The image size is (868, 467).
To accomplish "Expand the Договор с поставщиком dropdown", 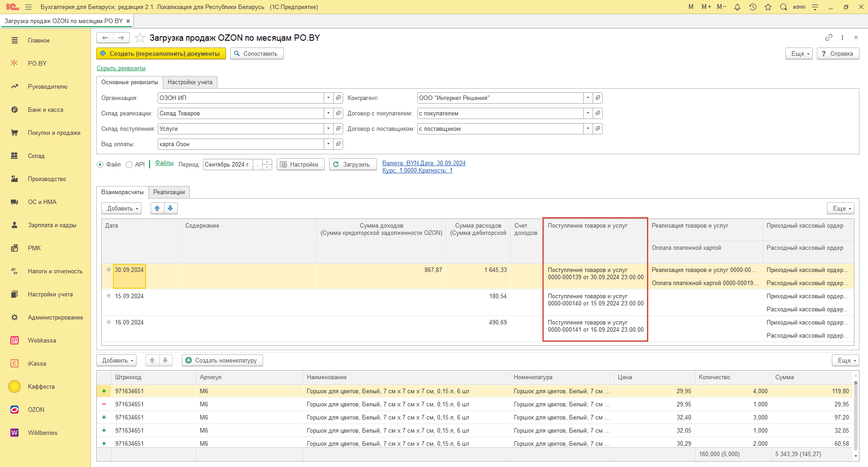I will pyautogui.click(x=588, y=129).
